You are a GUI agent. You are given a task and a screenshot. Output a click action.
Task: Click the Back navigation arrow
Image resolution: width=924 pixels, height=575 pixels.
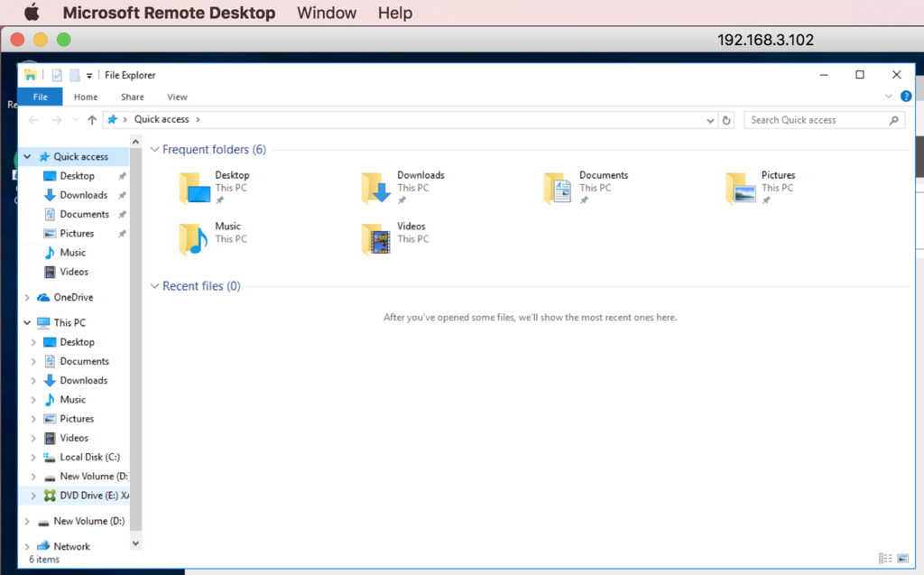pos(33,120)
